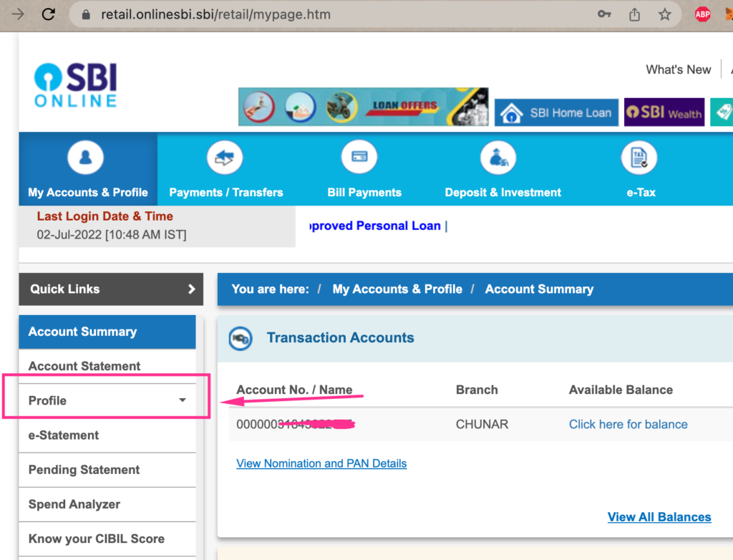
Task: Open Spend Analyzer in sidebar
Action: (x=74, y=504)
